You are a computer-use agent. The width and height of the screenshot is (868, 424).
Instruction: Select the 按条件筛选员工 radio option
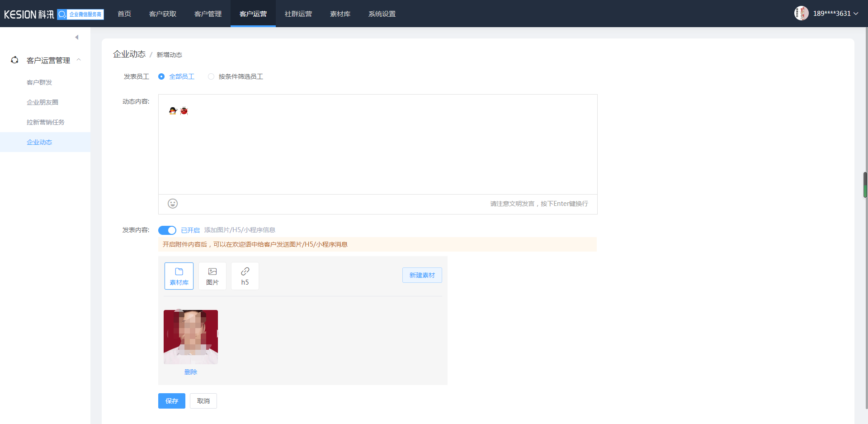[211, 76]
